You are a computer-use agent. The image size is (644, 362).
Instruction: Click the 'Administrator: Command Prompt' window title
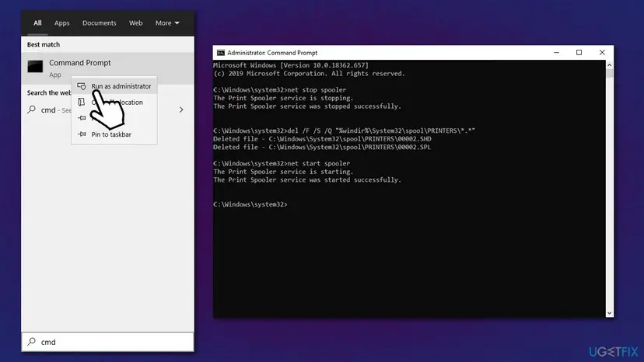(x=272, y=53)
